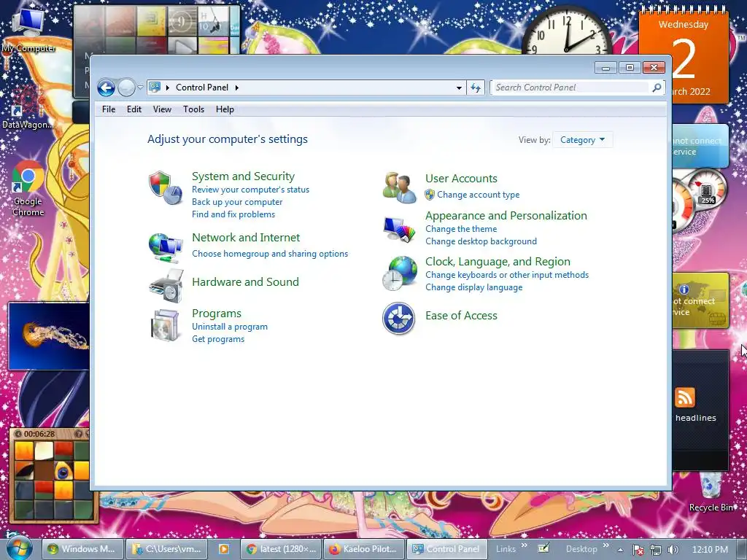747x560 pixels.
Task: Open the Edit menu
Action: point(134,109)
